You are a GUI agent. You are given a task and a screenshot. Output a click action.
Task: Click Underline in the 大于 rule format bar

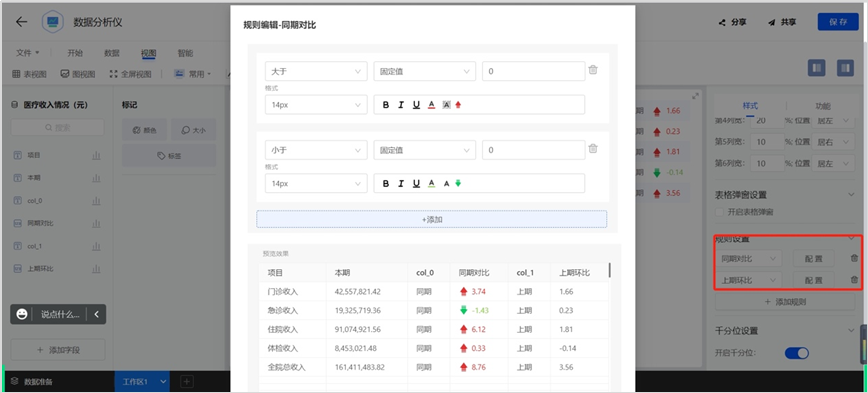pos(416,105)
